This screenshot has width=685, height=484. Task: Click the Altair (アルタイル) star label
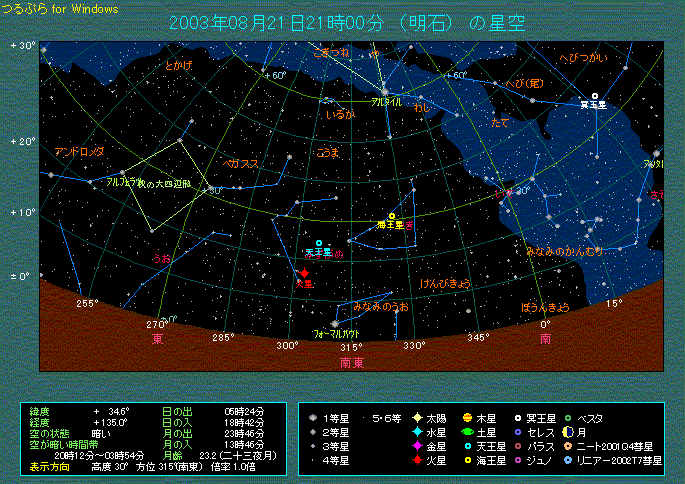[386, 102]
